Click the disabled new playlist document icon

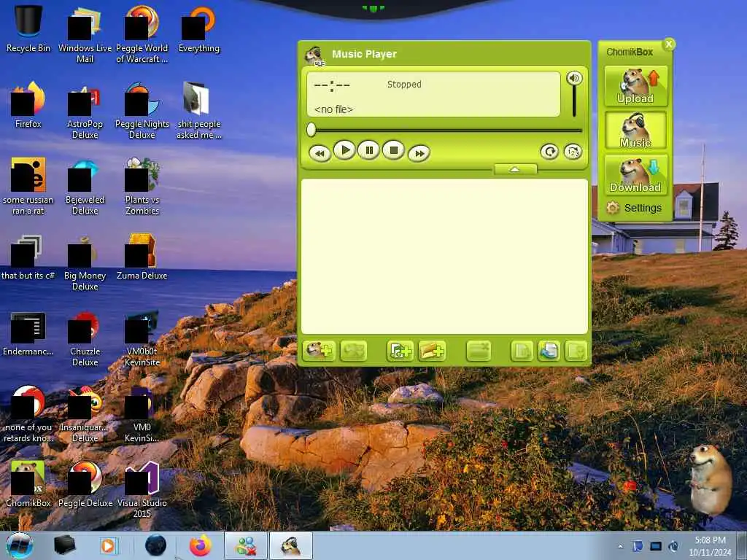pos(522,351)
